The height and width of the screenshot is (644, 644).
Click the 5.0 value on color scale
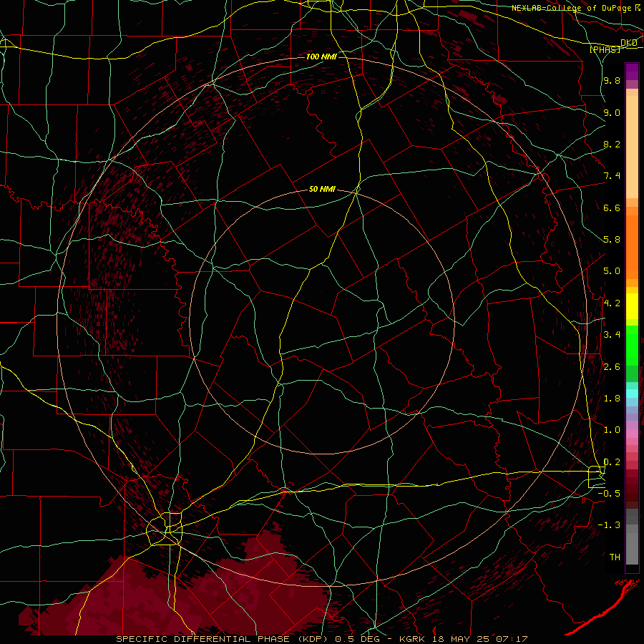pos(612,271)
